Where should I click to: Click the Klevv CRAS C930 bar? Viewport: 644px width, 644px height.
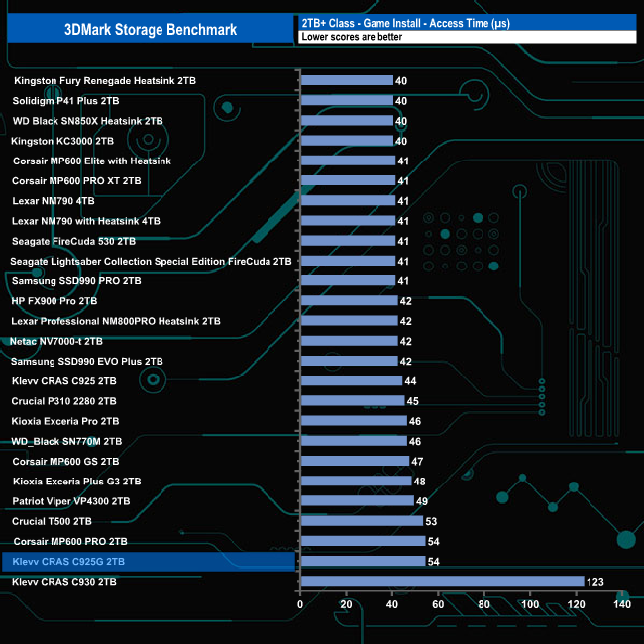point(442,581)
